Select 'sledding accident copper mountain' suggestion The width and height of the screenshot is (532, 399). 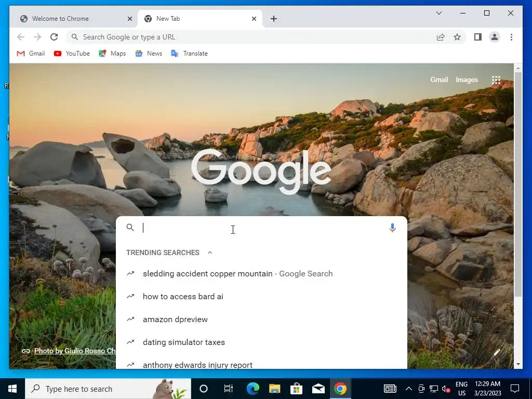(x=261, y=273)
